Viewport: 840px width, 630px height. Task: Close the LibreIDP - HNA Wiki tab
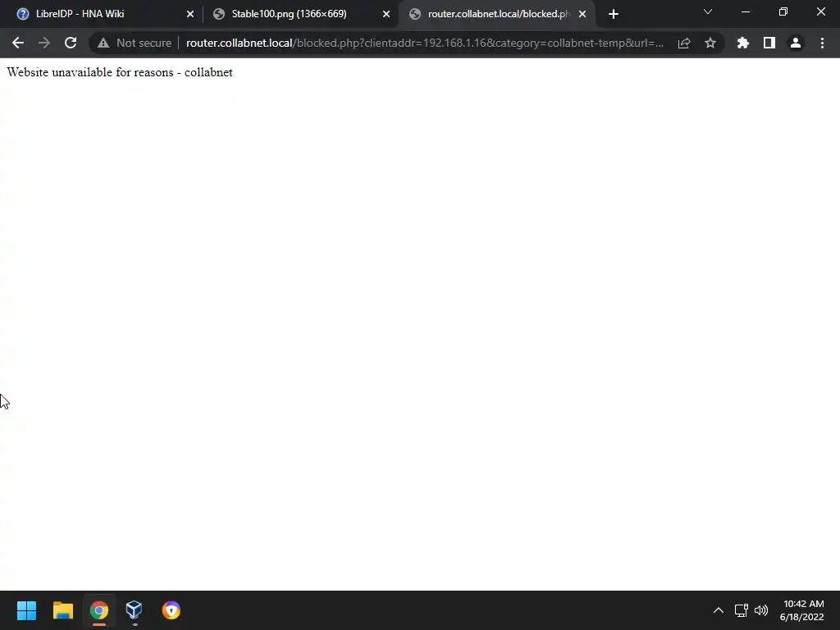190,14
